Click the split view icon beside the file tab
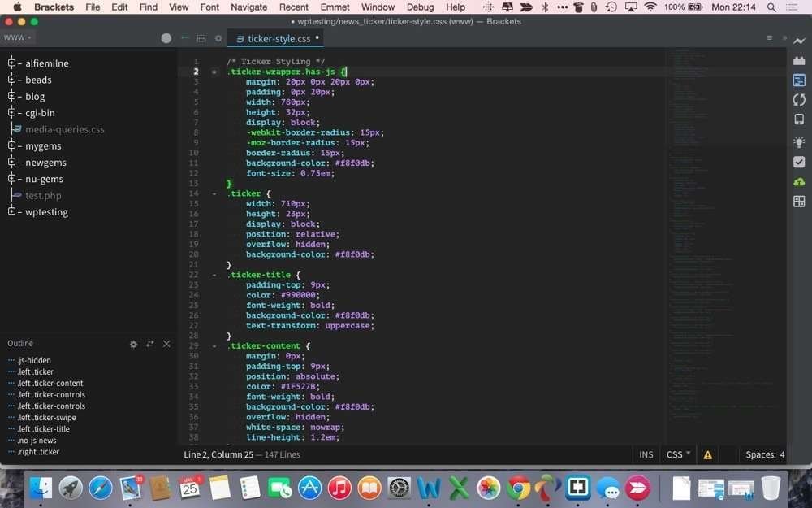This screenshot has height=508, width=812. pyautogui.click(x=201, y=38)
